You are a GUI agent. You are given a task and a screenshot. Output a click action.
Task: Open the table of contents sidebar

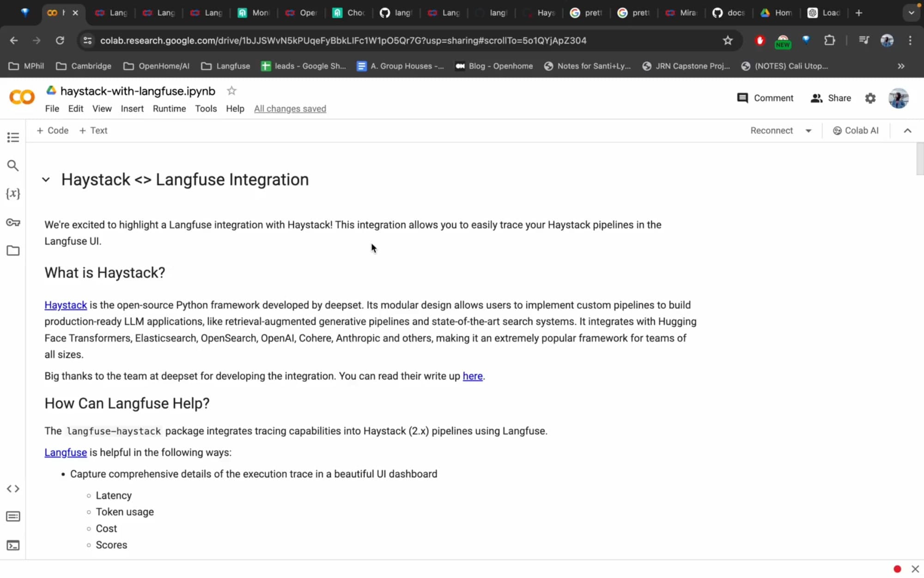pos(13,137)
